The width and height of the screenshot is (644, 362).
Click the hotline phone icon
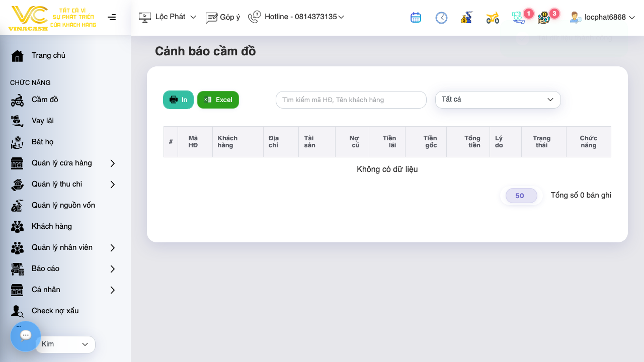(x=254, y=17)
